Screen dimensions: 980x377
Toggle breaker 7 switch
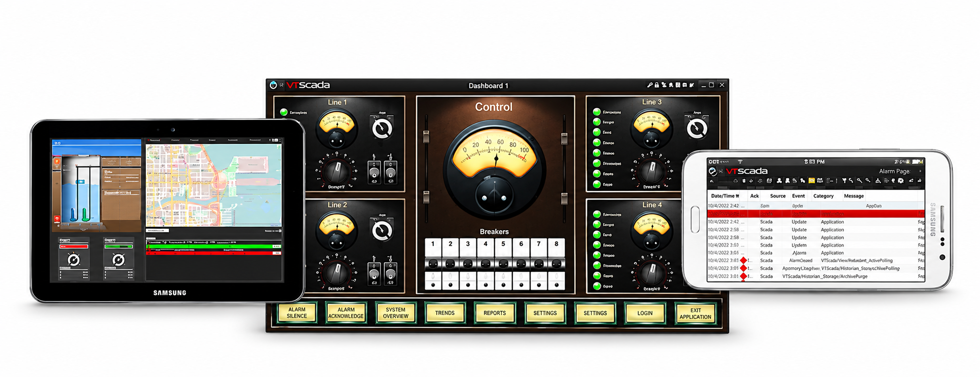(538, 264)
